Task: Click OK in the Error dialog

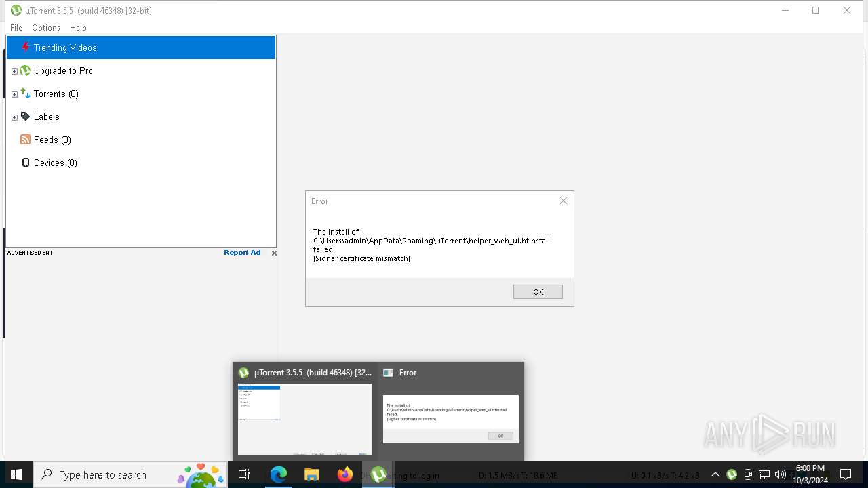Action: pyautogui.click(x=538, y=292)
